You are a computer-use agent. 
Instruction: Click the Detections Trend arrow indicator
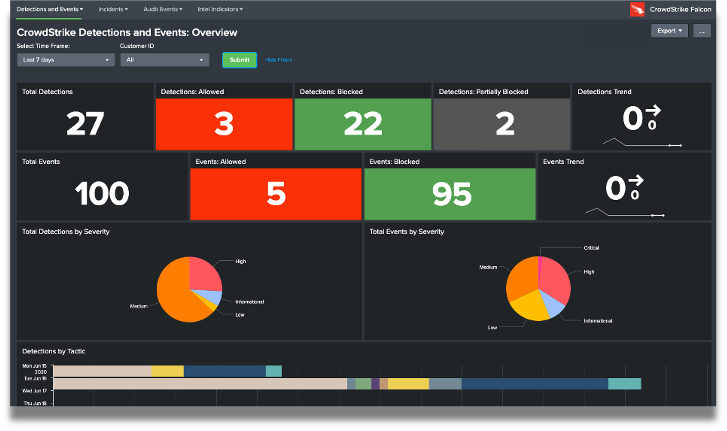point(654,112)
